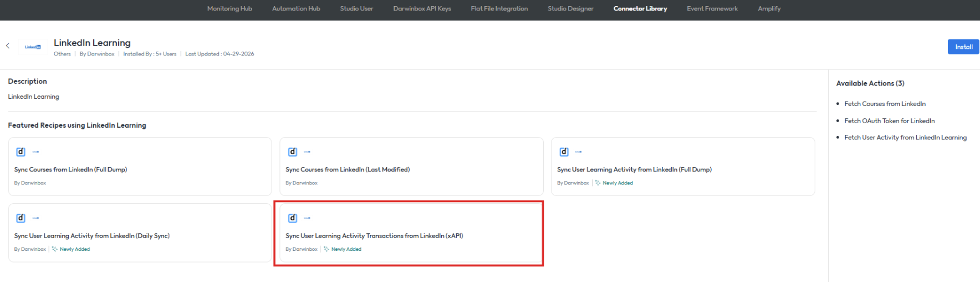Click By Darwinbox on Last Modified card

tap(302, 183)
